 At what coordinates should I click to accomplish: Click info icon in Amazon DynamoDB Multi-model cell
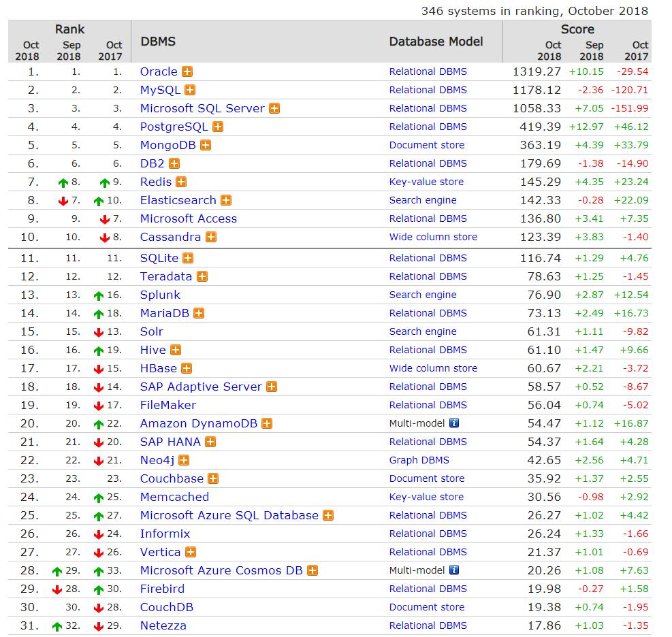454,423
